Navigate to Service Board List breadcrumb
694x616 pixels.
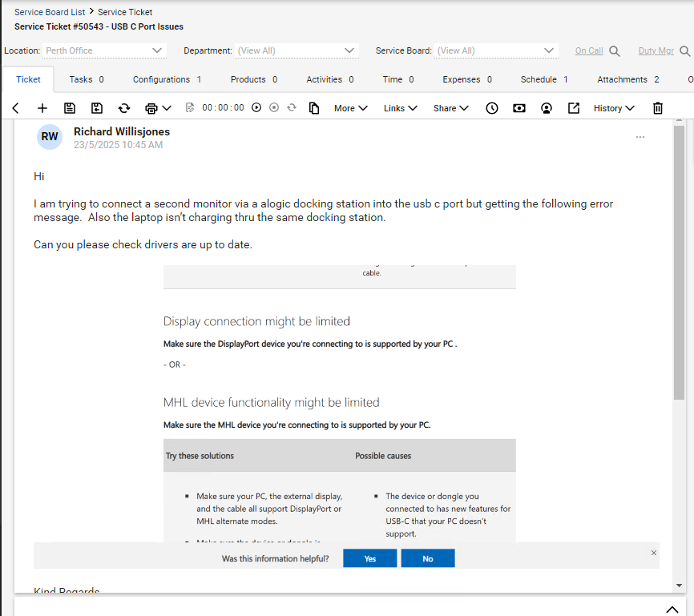pyautogui.click(x=50, y=12)
